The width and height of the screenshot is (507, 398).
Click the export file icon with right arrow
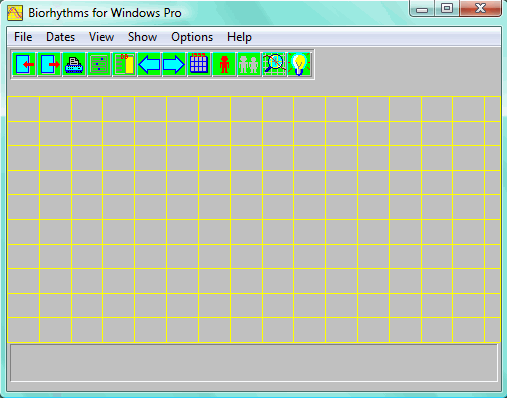click(x=49, y=64)
